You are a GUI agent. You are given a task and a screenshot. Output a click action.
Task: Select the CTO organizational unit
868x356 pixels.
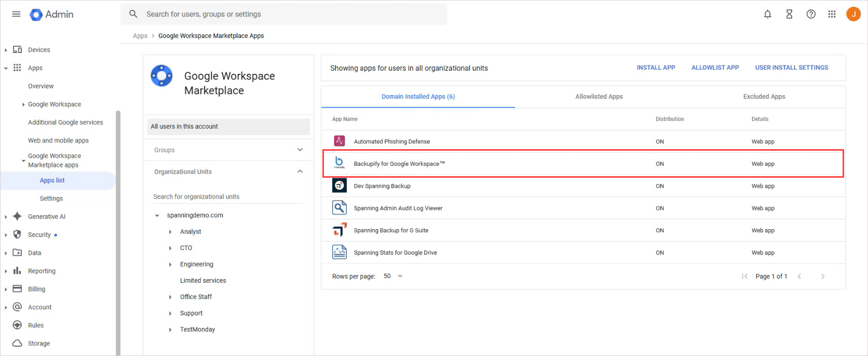pyautogui.click(x=186, y=248)
